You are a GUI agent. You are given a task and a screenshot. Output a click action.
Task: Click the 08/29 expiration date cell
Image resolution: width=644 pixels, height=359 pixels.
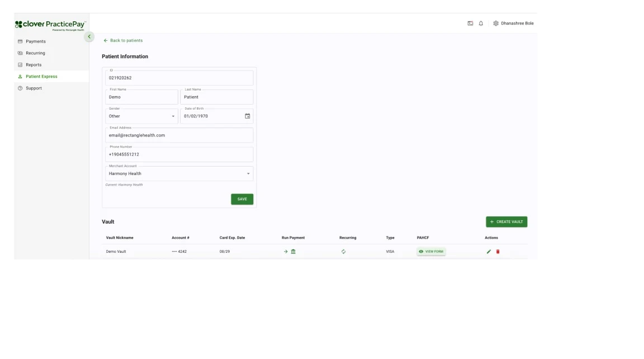pyautogui.click(x=225, y=252)
